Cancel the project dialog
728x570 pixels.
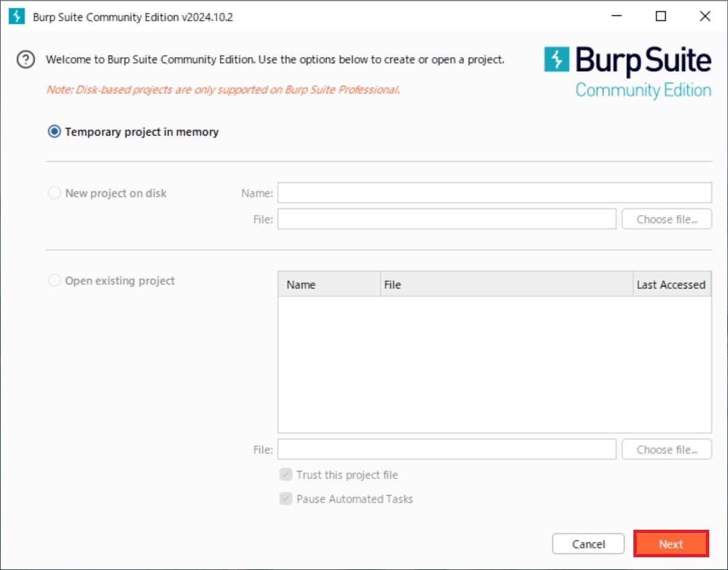point(588,544)
